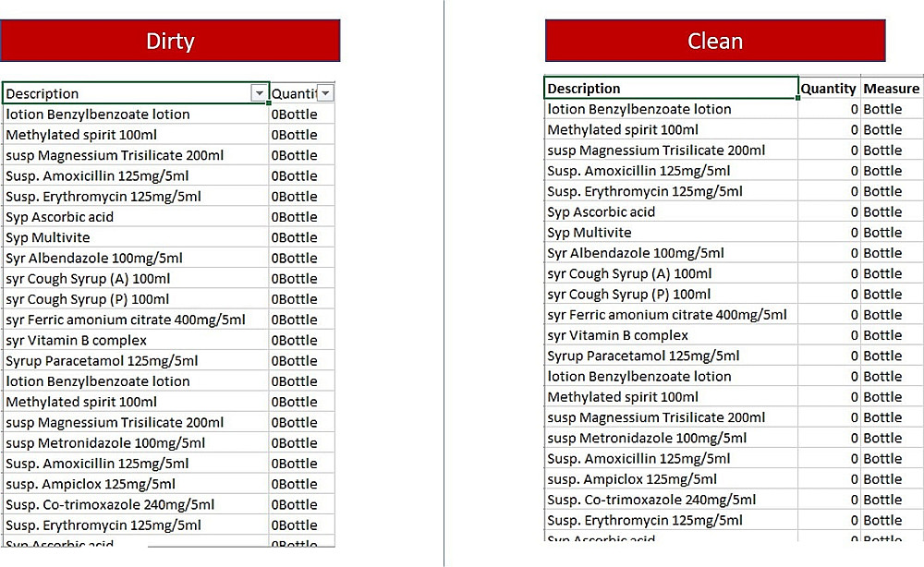Select Syr Albendazole 100mg/5ml in Dirty table

click(136, 258)
